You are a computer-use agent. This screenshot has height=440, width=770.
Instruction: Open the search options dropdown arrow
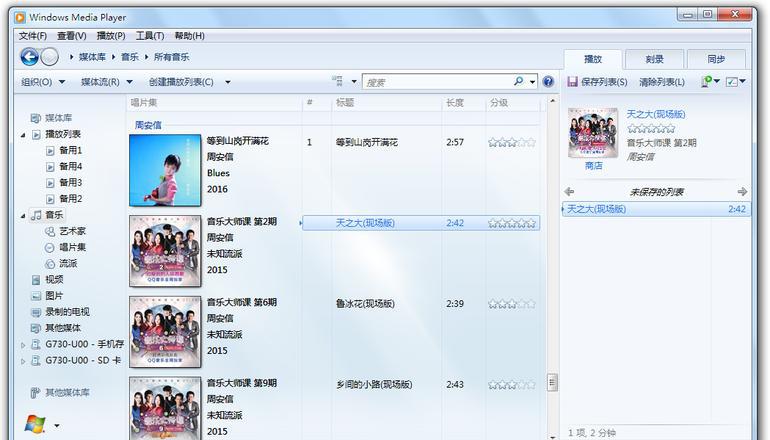click(x=532, y=82)
